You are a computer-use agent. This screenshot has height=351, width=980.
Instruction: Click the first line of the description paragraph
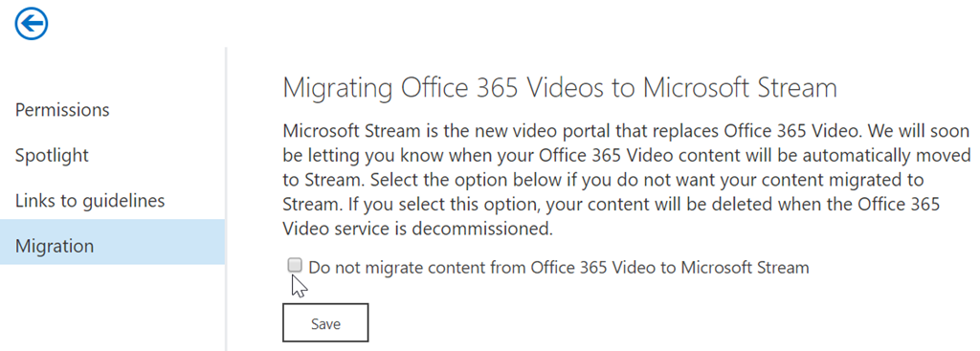[626, 132]
